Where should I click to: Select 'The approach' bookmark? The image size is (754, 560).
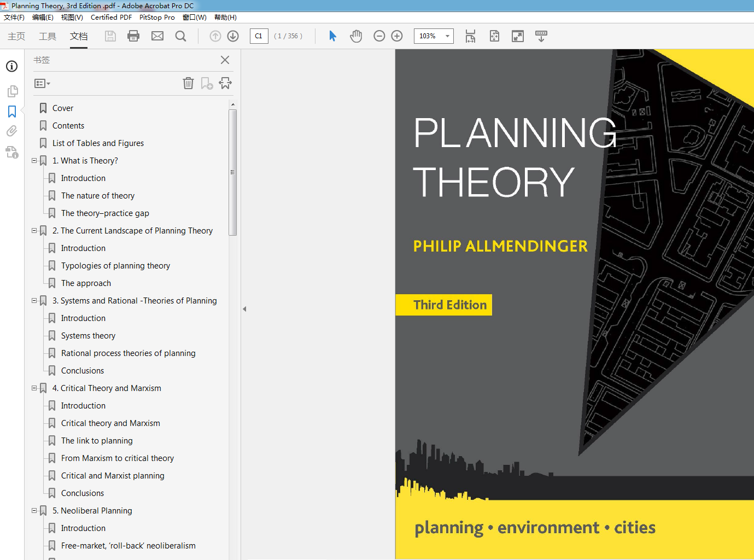point(86,283)
